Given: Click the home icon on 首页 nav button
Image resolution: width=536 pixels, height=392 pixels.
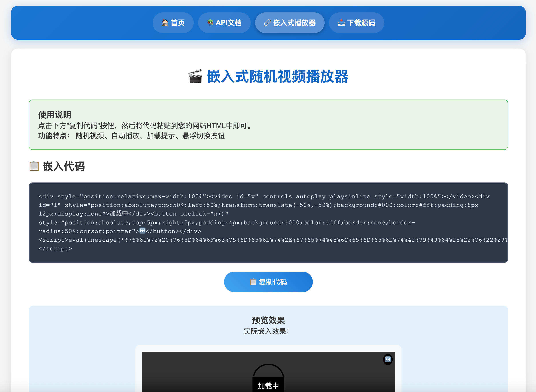Looking at the screenshot, I should 166,23.
